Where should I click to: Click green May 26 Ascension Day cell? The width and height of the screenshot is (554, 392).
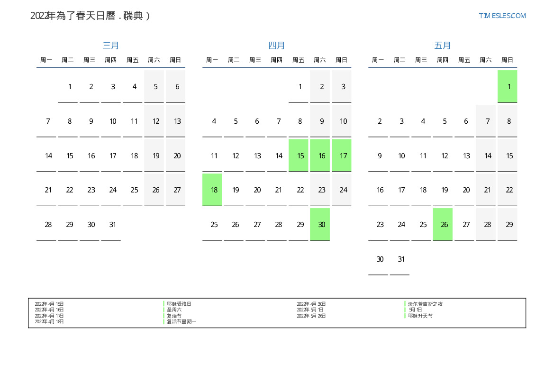(x=443, y=224)
